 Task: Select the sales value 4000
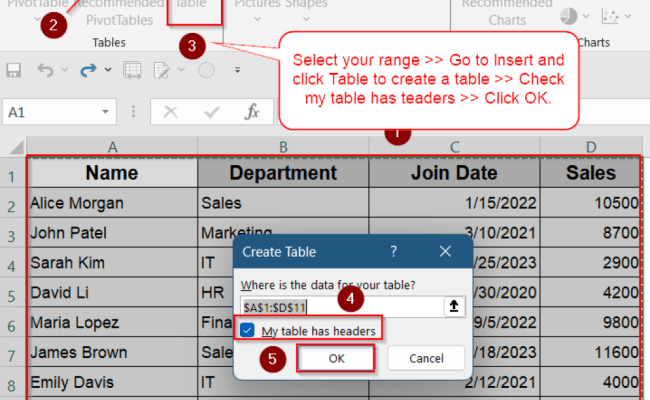click(590, 382)
